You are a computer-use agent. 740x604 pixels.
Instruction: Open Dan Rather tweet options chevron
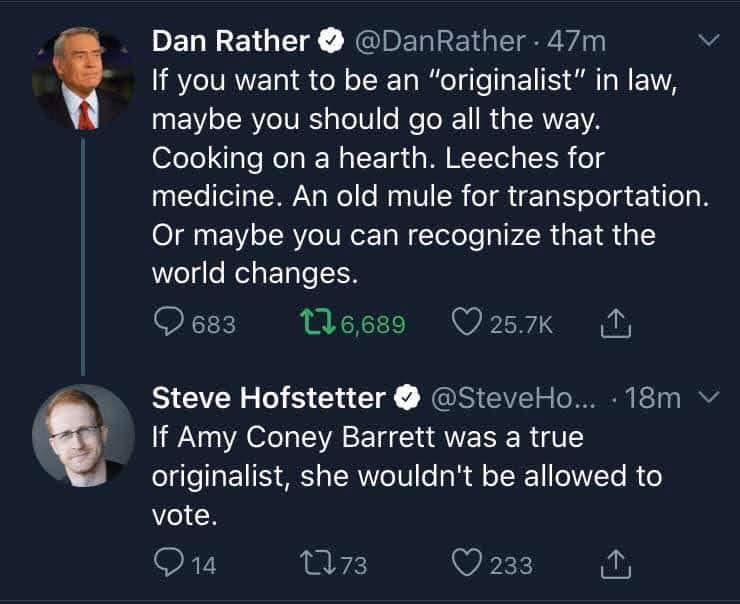[708, 41]
